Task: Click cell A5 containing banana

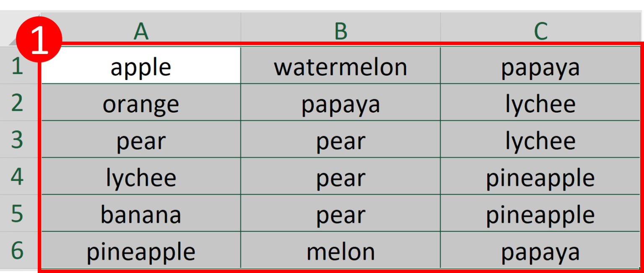Action: tap(141, 213)
